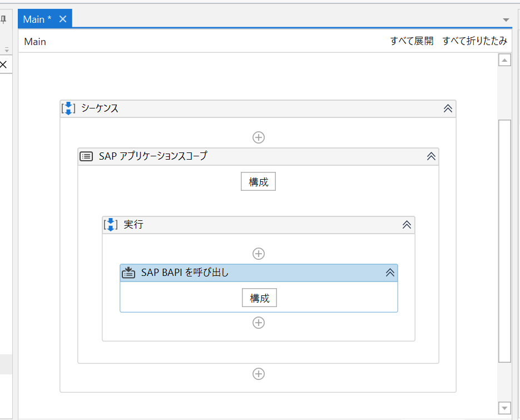Collapse the SAP BAPI を呼び出し activity
The width and height of the screenshot is (520, 420).
click(x=390, y=273)
